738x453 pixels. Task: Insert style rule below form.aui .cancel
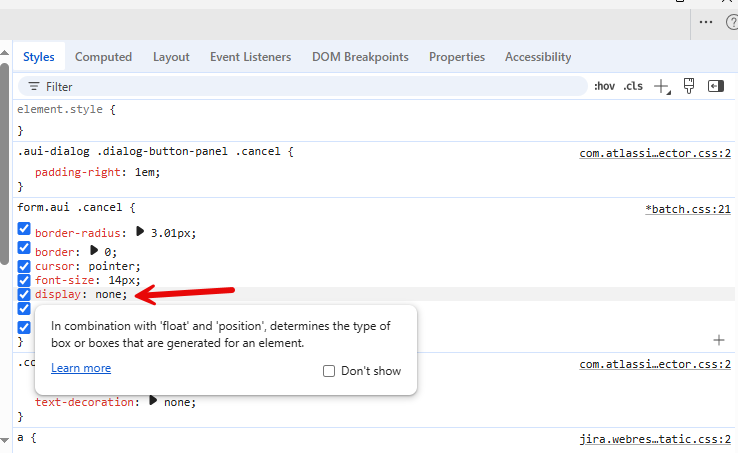coord(719,340)
